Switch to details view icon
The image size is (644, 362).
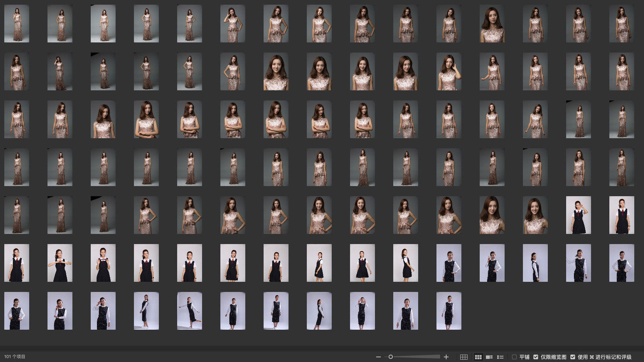489,357
